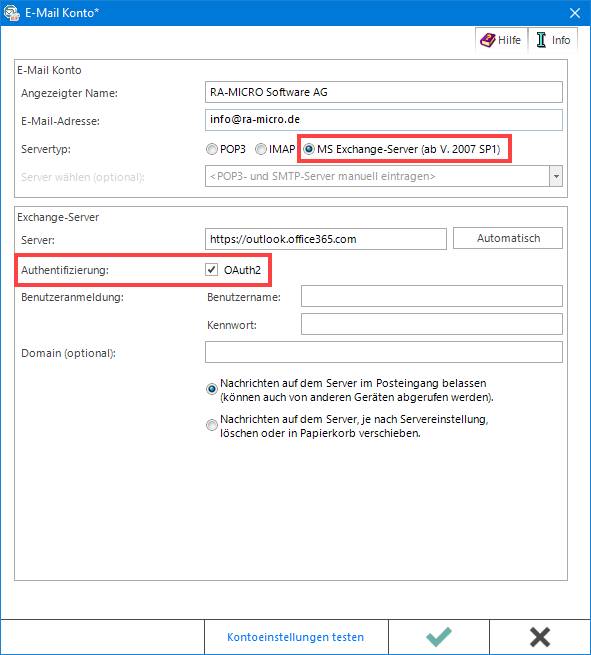
Task: Expand the 'Server wählen' dropdown arrow
Action: pyautogui.click(x=556, y=176)
